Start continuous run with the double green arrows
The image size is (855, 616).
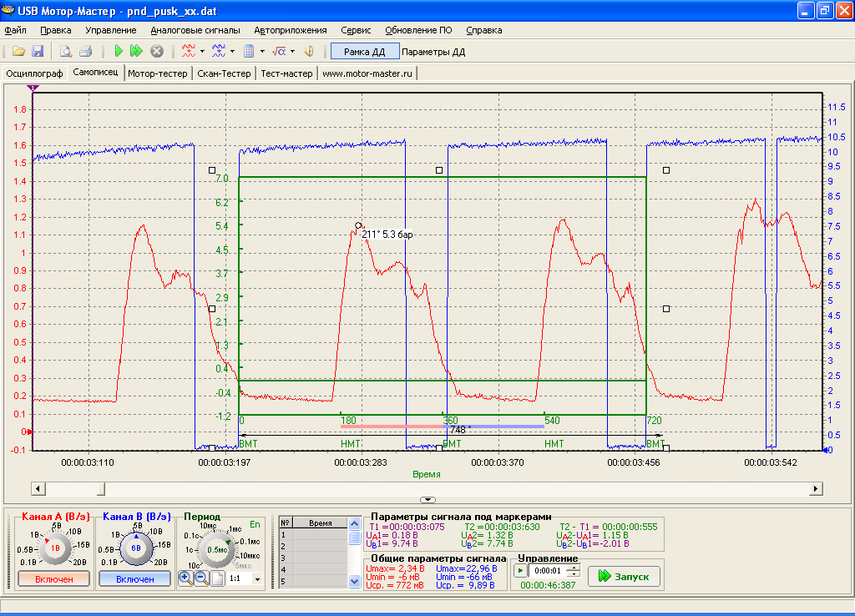(136, 51)
